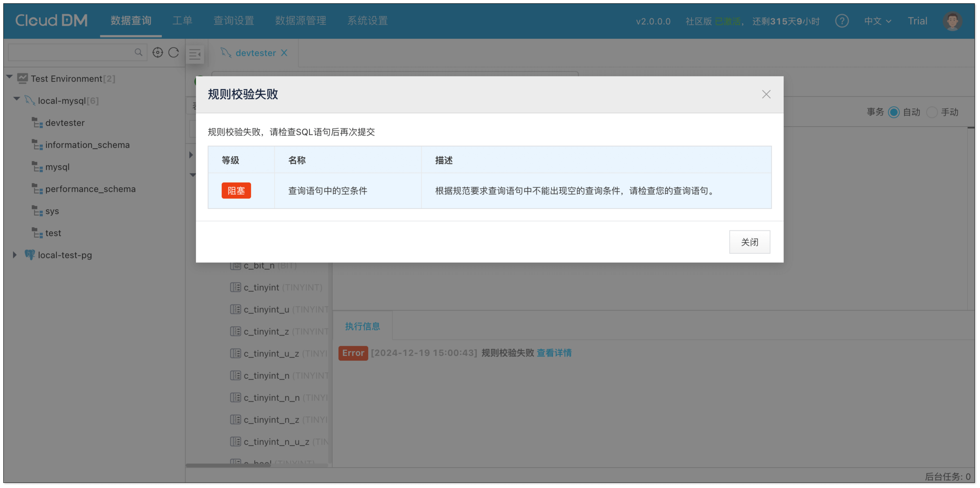Expand the local-test-pg tree node

click(15, 255)
